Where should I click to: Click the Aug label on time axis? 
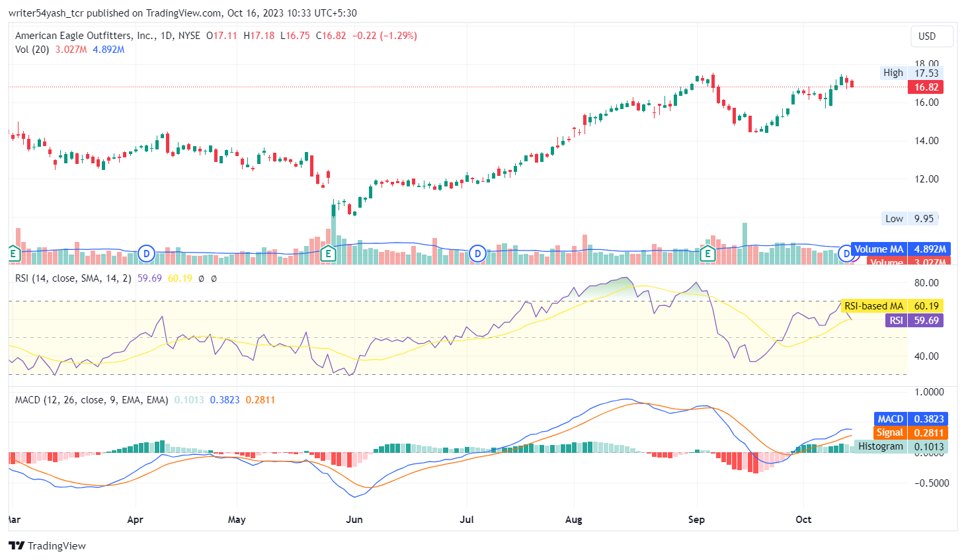point(574,520)
